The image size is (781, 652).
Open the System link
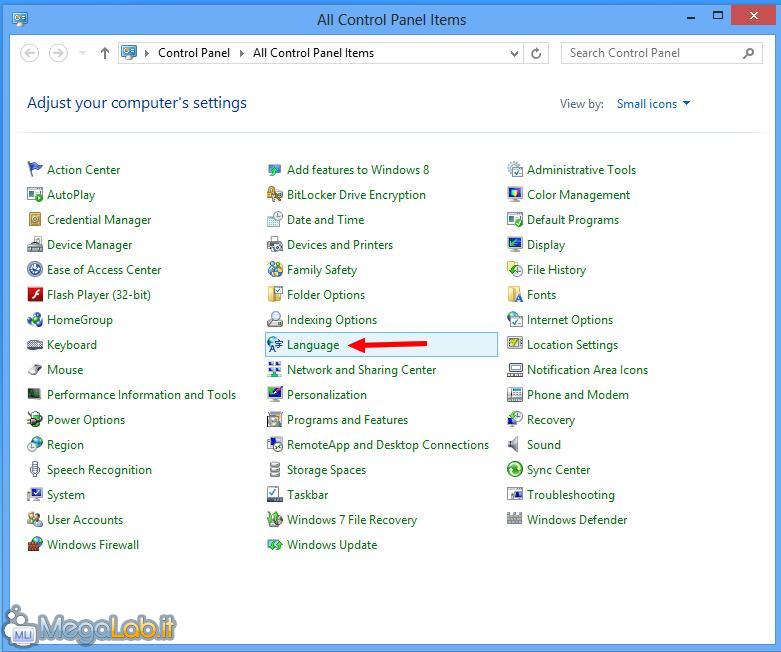click(66, 495)
